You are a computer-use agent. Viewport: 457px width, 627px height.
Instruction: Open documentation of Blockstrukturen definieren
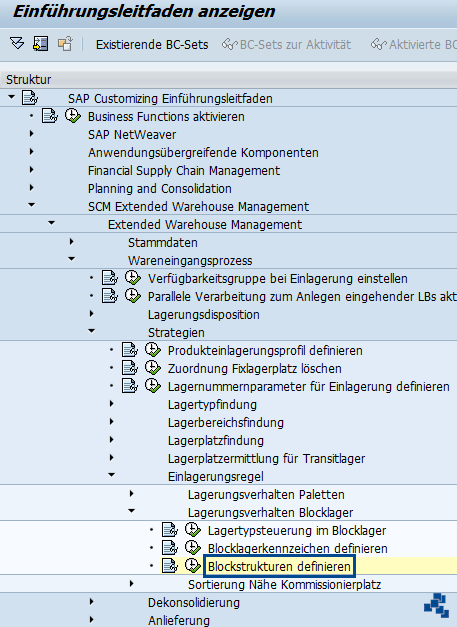(x=170, y=566)
